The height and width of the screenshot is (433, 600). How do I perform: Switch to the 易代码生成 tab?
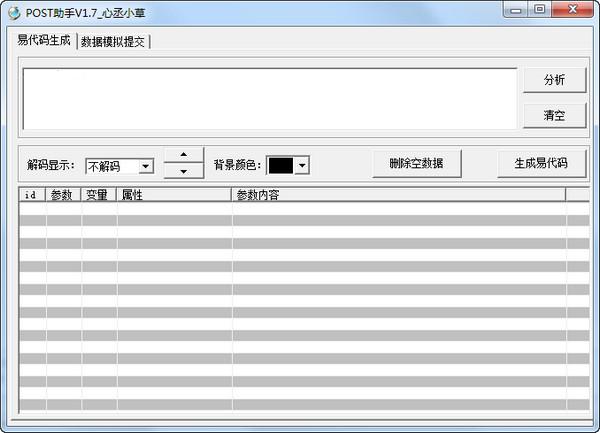tap(44, 40)
